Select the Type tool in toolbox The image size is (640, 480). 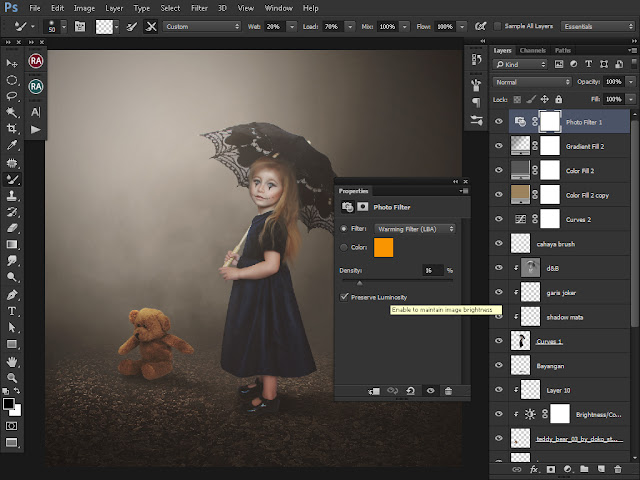12,311
